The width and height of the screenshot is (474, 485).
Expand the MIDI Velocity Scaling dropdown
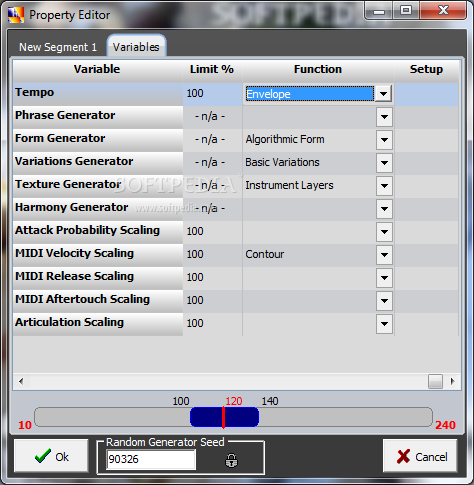tap(384, 255)
